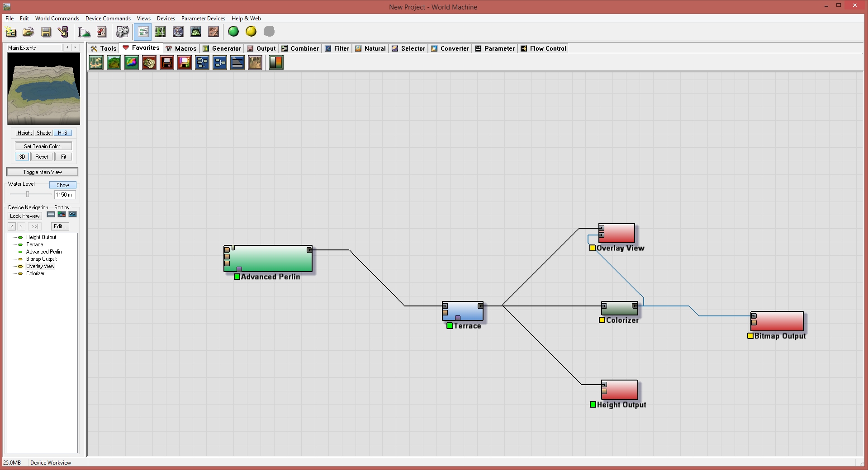Toggle the 3D preview mode button
This screenshot has width=868, height=470.
[22, 157]
